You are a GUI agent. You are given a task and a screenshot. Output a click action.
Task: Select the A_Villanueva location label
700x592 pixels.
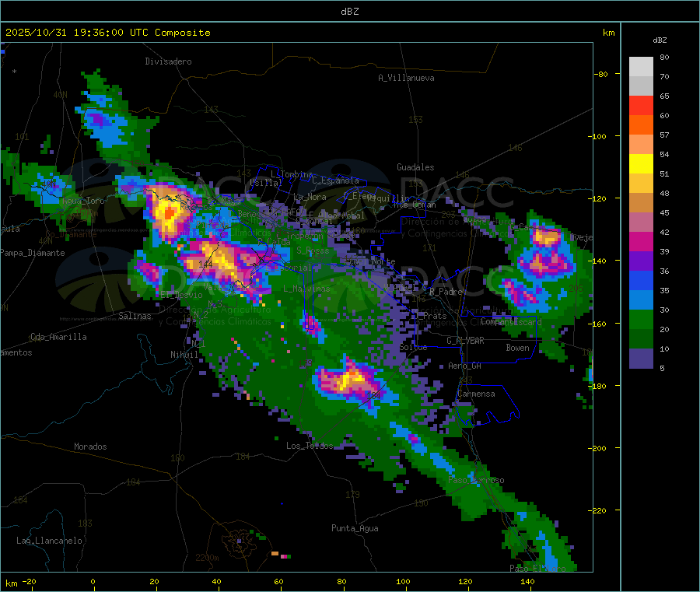pos(406,78)
